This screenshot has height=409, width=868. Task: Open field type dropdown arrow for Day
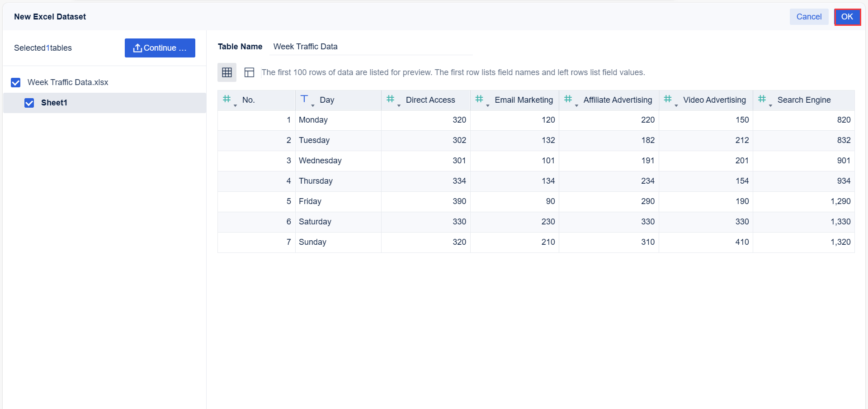[313, 105]
